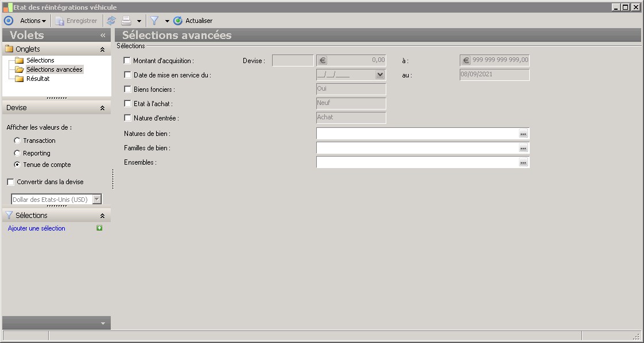The width and height of the screenshot is (644, 343).
Task: Click the application icon in title bar
Action: [x=7, y=7]
